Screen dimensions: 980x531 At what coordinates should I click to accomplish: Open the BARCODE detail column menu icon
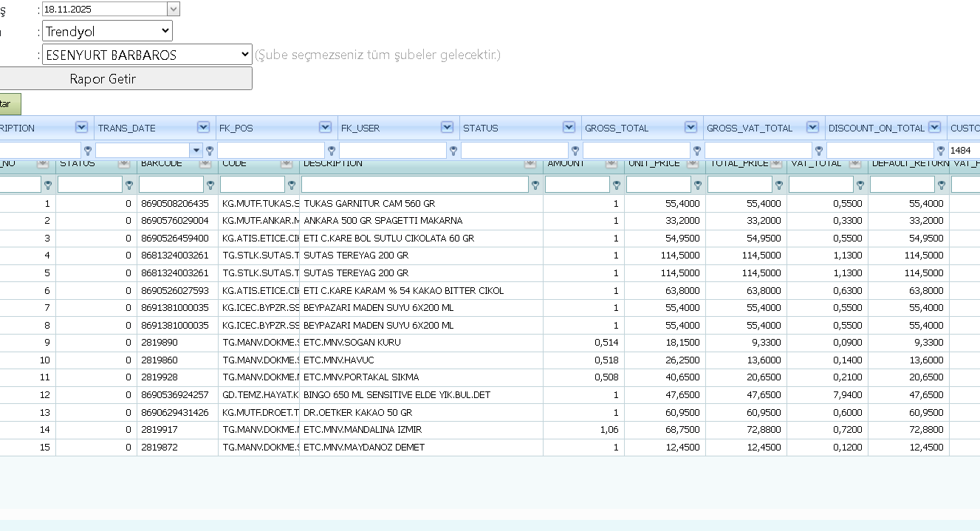pyautogui.click(x=205, y=163)
